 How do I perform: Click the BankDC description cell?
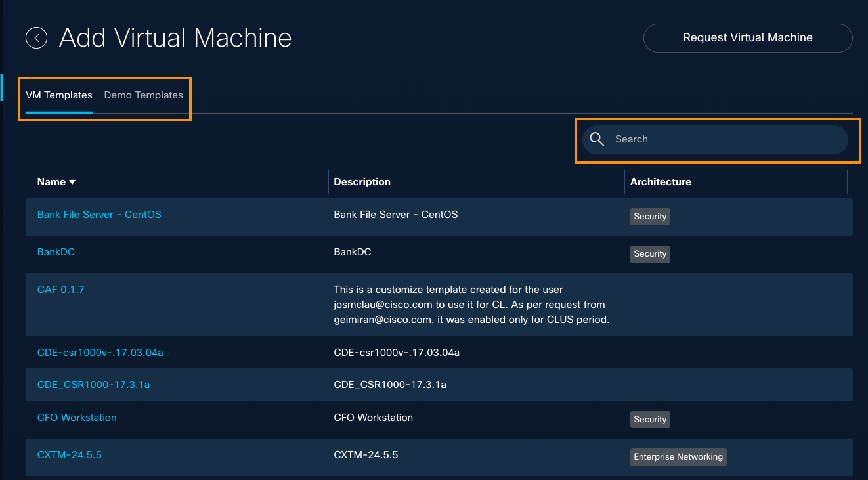pyautogui.click(x=353, y=252)
